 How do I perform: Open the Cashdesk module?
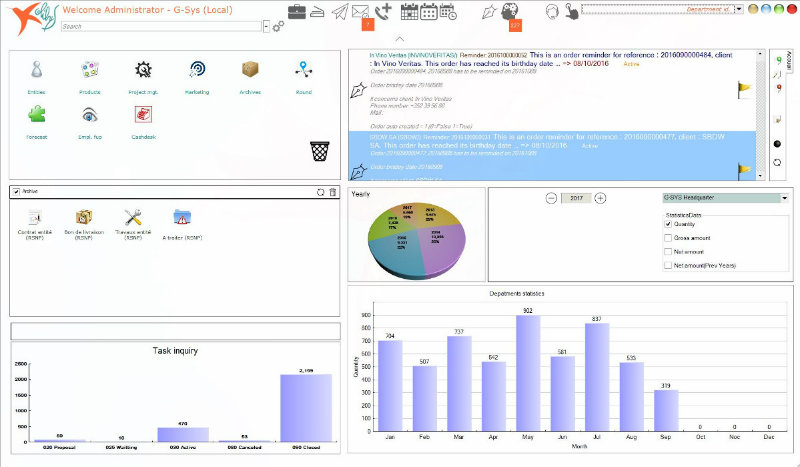(x=143, y=116)
